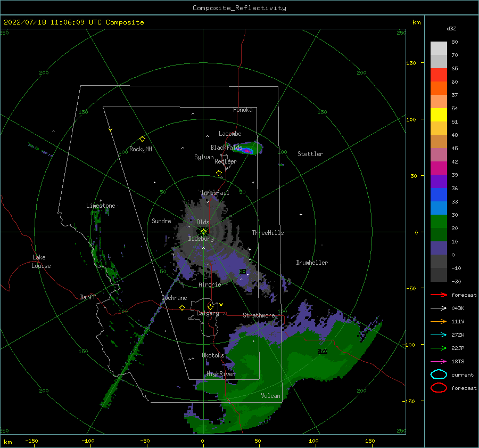Select the Drumheller label
The width and height of the screenshot is (479, 448).
pos(312,263)
